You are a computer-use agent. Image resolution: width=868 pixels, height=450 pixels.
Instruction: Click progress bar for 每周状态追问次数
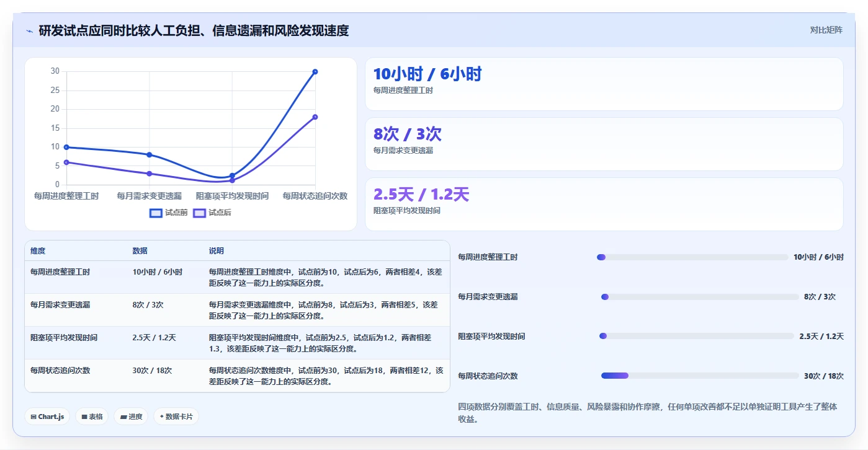[x=700, y=376]
